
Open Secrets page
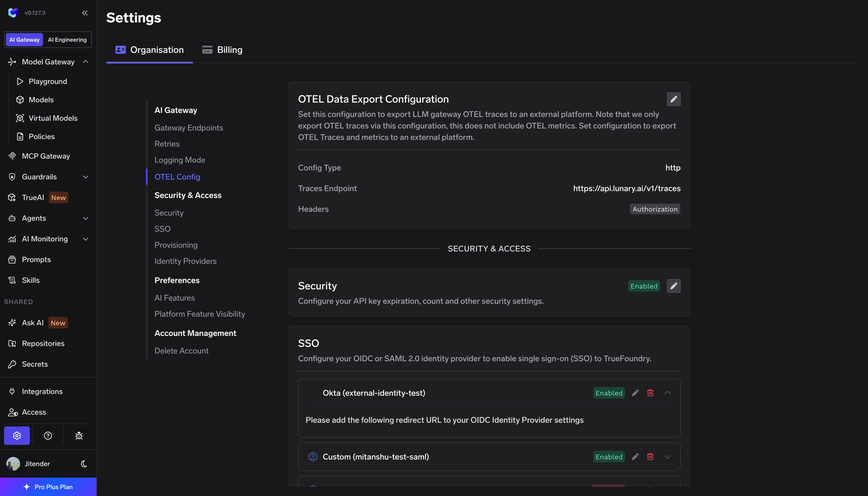[35, 364]
